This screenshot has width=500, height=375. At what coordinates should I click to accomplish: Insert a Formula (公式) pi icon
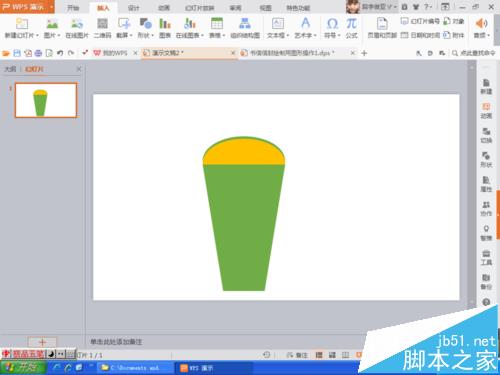coord(351,24)
